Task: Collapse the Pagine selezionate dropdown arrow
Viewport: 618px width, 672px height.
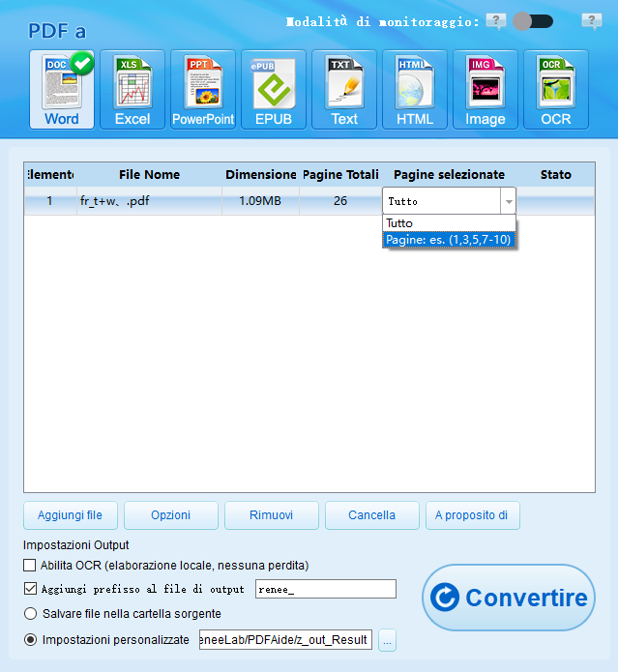Action: [x=509, y=201]
